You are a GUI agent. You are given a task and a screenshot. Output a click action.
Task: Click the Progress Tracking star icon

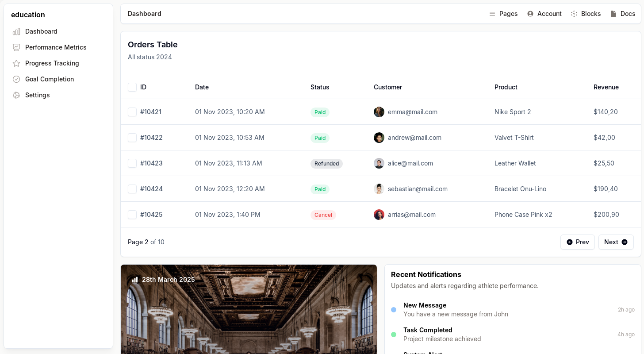(x=16, y=63)
